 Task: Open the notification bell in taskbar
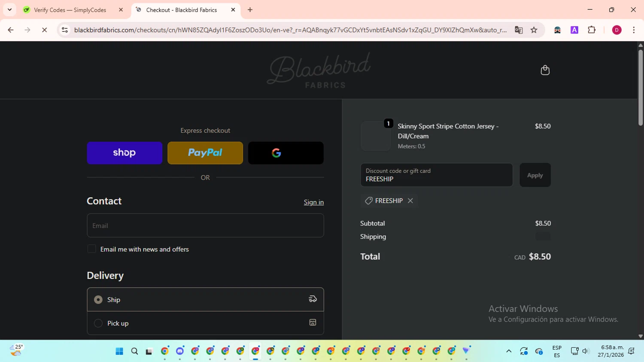click(631, 351)
